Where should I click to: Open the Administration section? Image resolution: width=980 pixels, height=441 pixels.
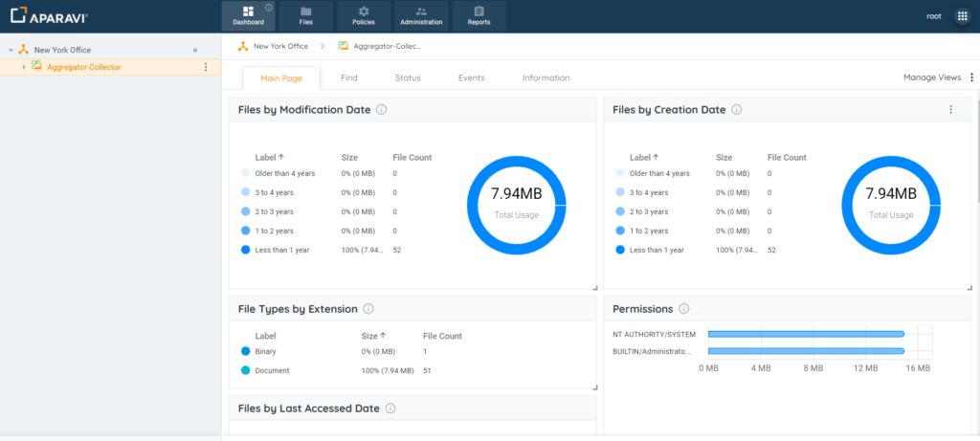pos(421,16)
